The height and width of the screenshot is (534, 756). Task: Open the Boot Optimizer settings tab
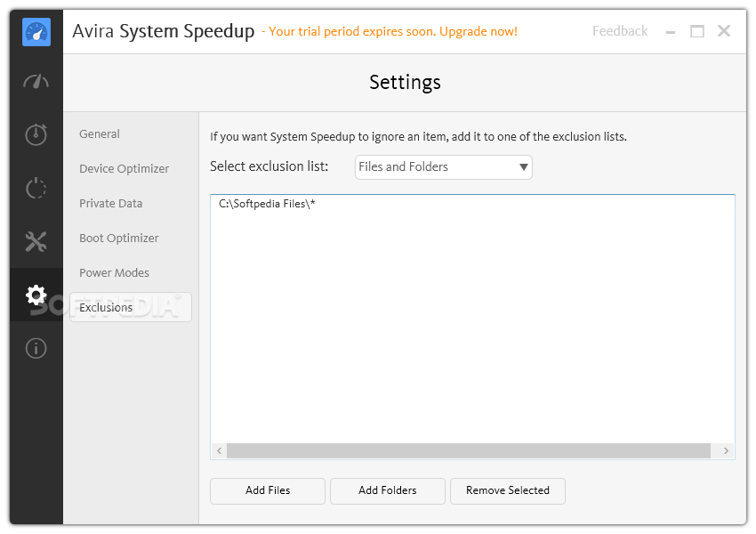(x=119, y=239)
